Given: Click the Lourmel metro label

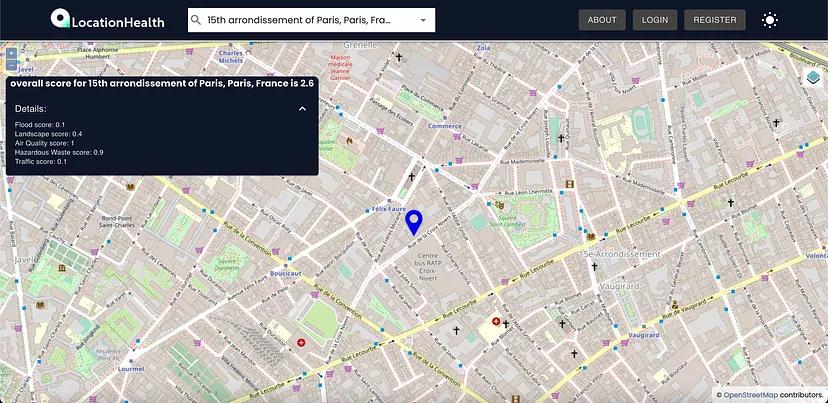Looking at the screenshot, I should (x=131, y=369).
